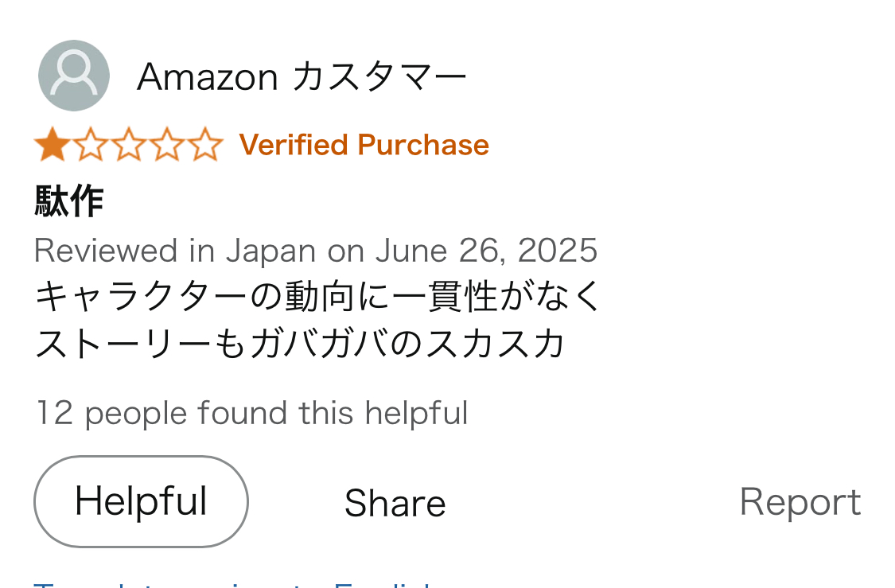Screen dimensions: 895x588
Task: Share this review
Action: [x=395, y=503]
